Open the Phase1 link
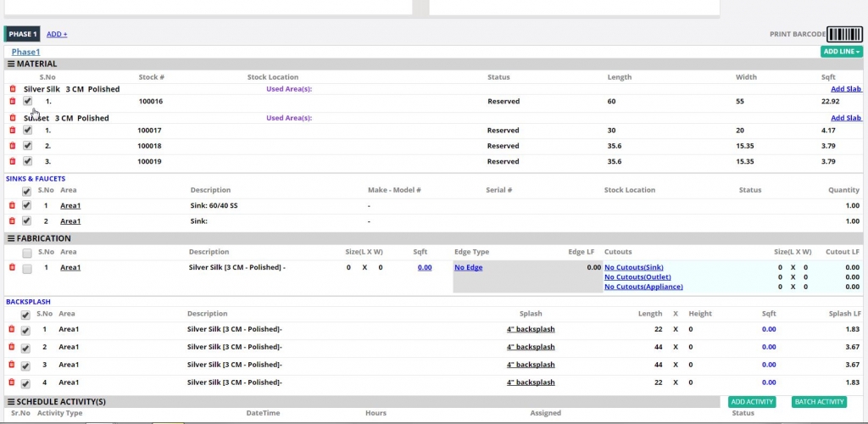The width and height of the screenshot is (868, 424). coord(26,52)
